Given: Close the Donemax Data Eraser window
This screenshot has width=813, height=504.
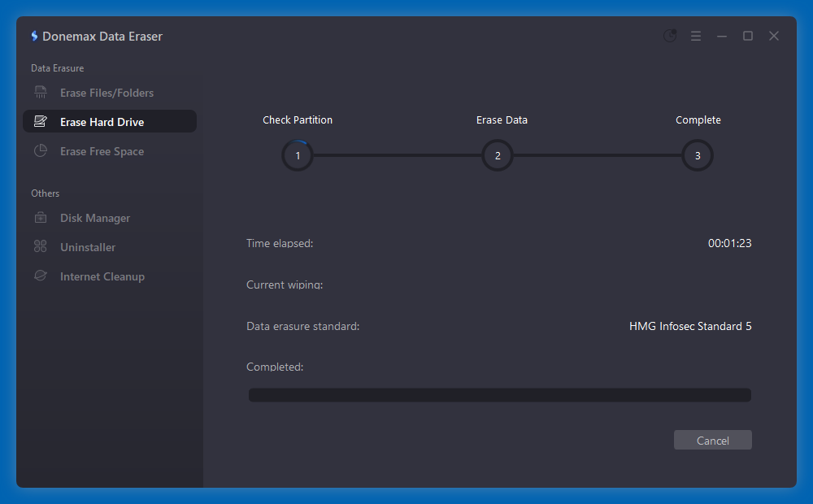Looking at the screenshot, I should point(774,36).
